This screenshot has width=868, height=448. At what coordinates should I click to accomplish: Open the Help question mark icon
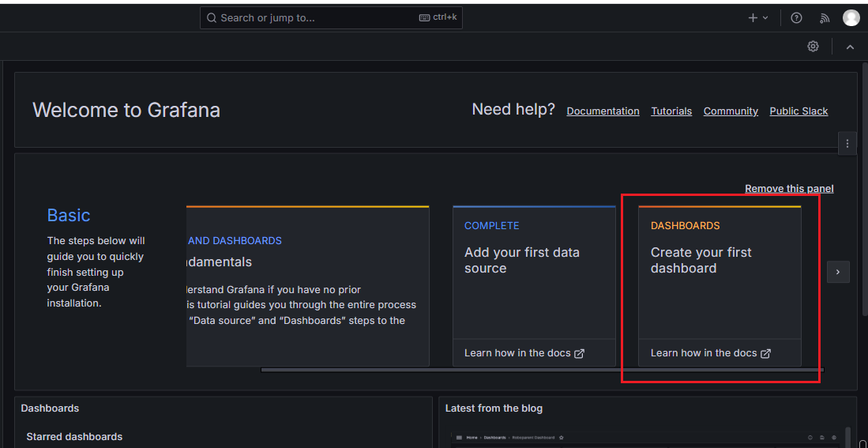796,17
